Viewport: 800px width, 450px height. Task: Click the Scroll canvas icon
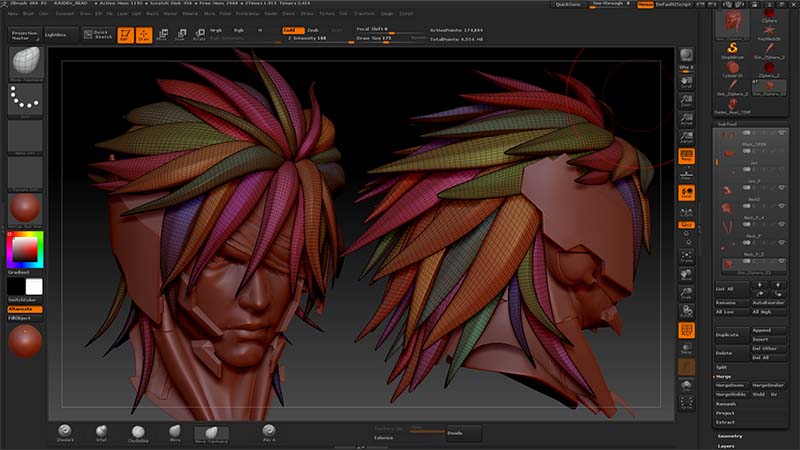pos(686,82)
